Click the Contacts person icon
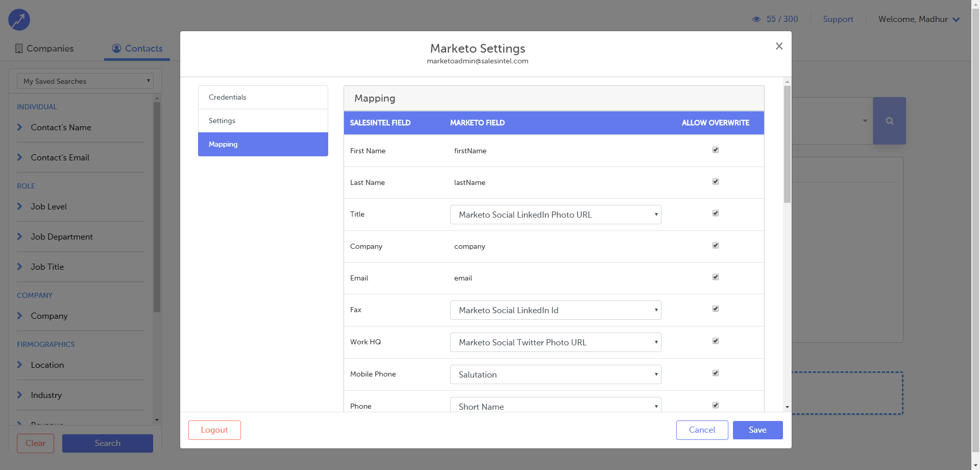 tap(116, 48)
